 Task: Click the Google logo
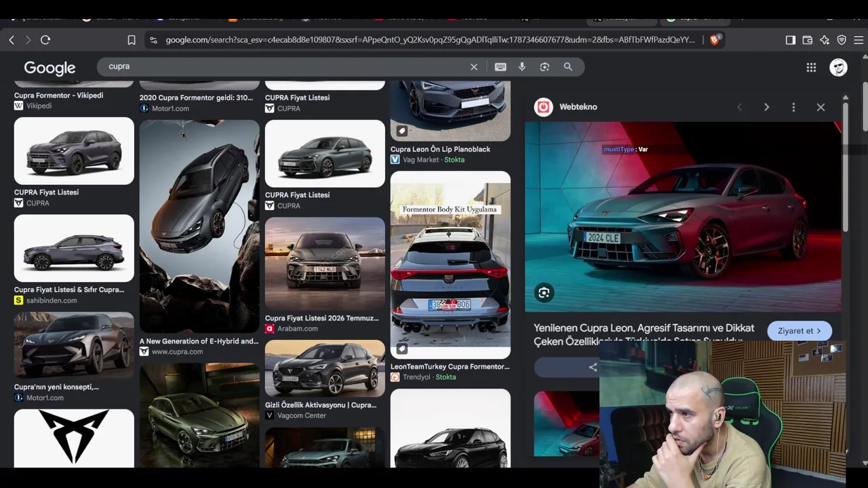click(50, 68)
